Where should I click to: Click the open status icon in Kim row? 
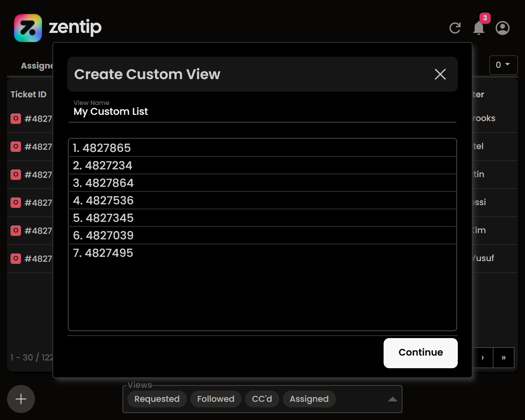click(x=16, y=231)
